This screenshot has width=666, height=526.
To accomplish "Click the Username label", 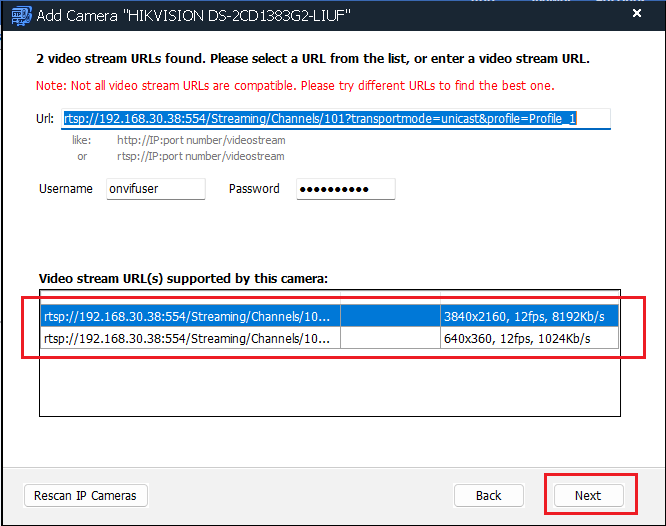I will pos(66,189).
